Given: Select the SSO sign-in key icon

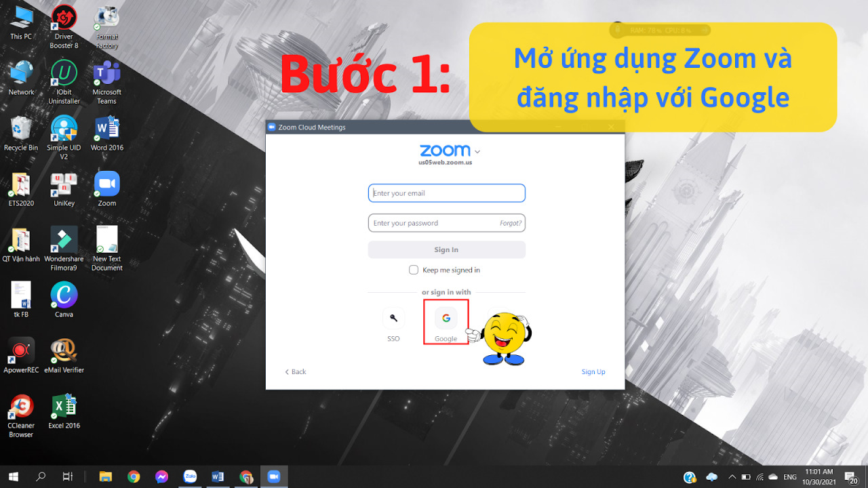Looking at the screenshot, I should (393, 317).
